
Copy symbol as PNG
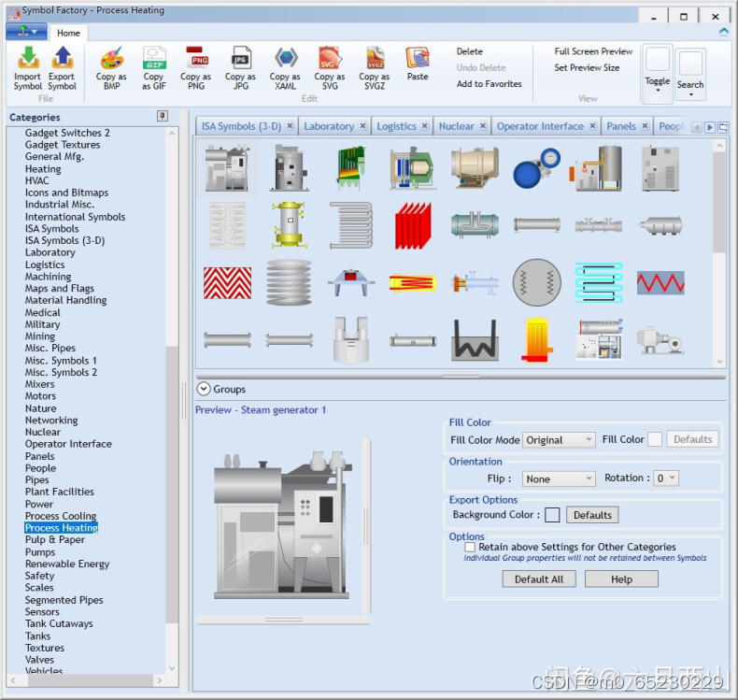[x=196, y=68]
